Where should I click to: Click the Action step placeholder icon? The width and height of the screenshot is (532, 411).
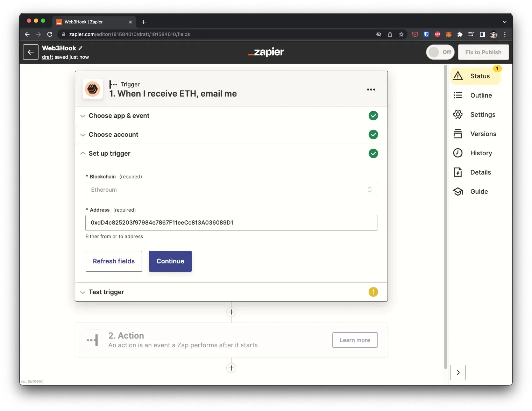[x=93, y=340]
